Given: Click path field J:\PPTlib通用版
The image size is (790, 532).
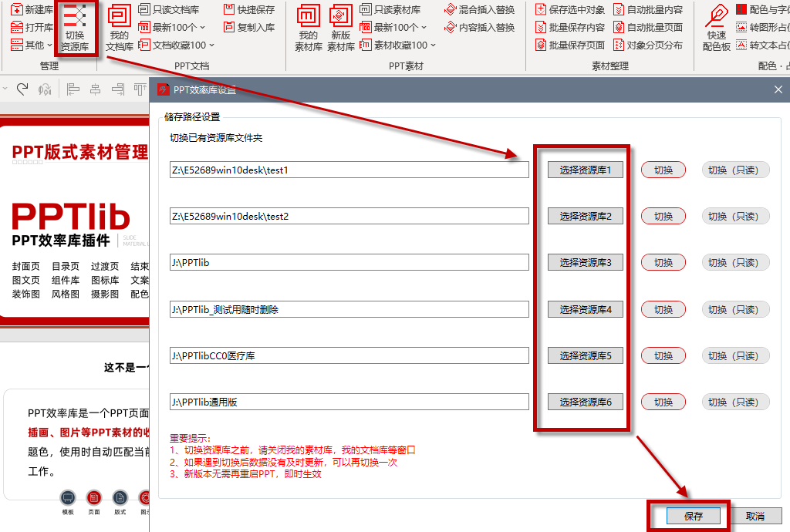Looking at the screenshot, I should click(x=349, y=402).
